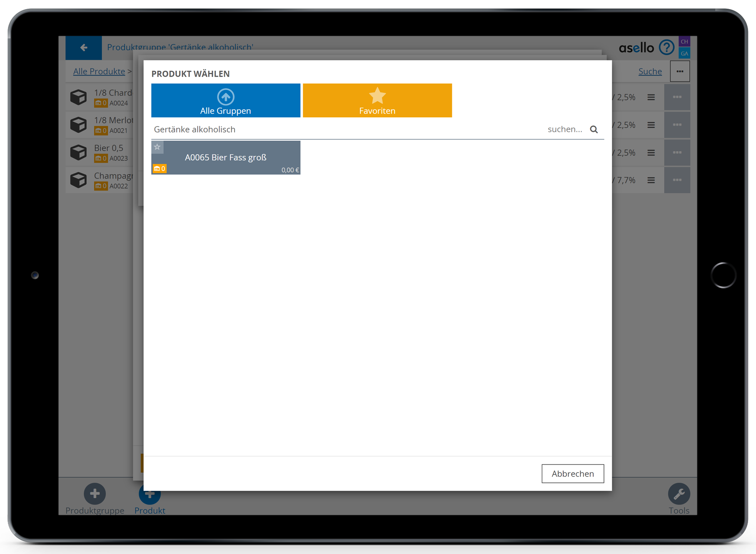Click the CH user badge
This screenshot has height=554, width=756.
click(x=684, y=42)
